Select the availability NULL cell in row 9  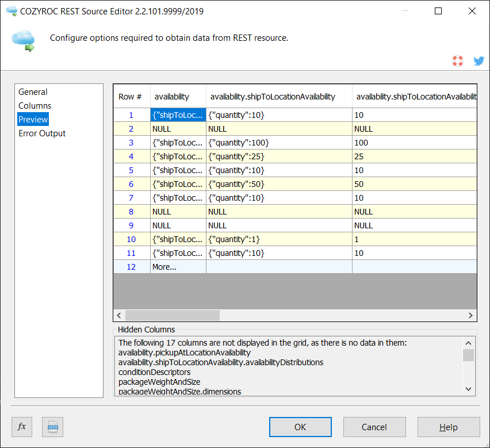point(178,225)
